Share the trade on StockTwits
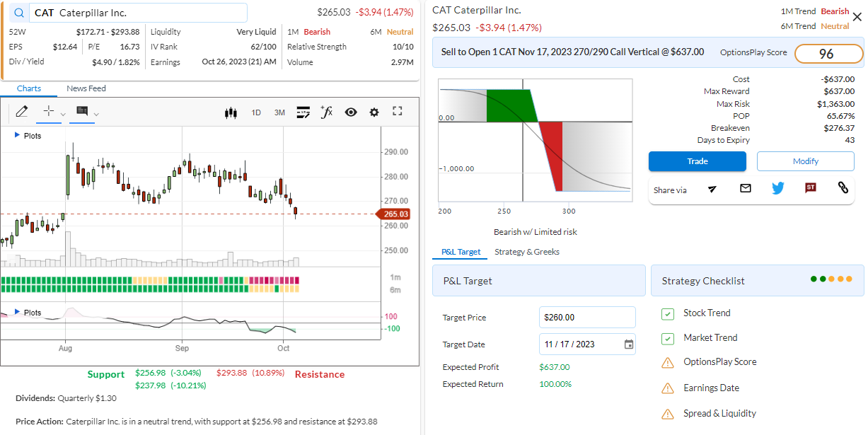868x435 pixels. [x=811, y=188]
